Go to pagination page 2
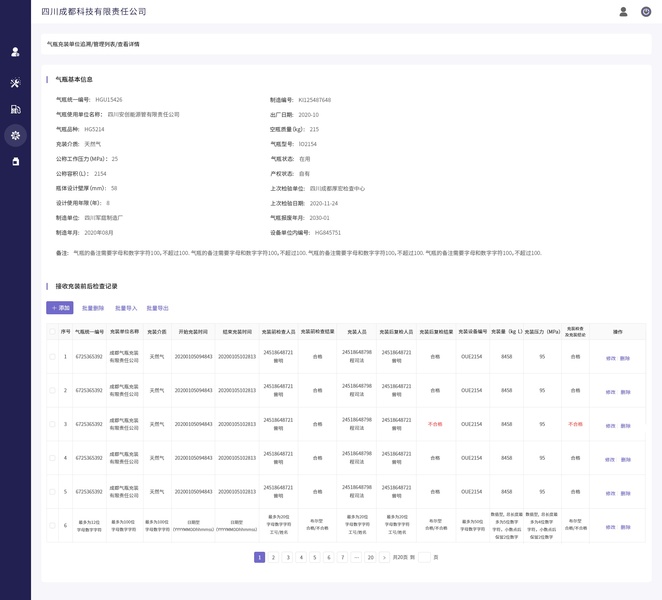The width and height of the screenshot is (662, 600). 273,557
